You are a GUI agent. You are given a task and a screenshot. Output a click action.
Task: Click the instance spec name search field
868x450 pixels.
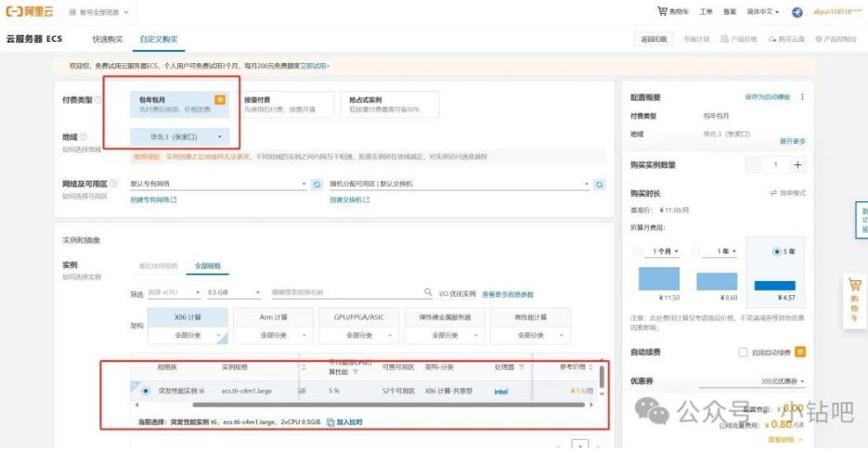(x=351, y=292)
